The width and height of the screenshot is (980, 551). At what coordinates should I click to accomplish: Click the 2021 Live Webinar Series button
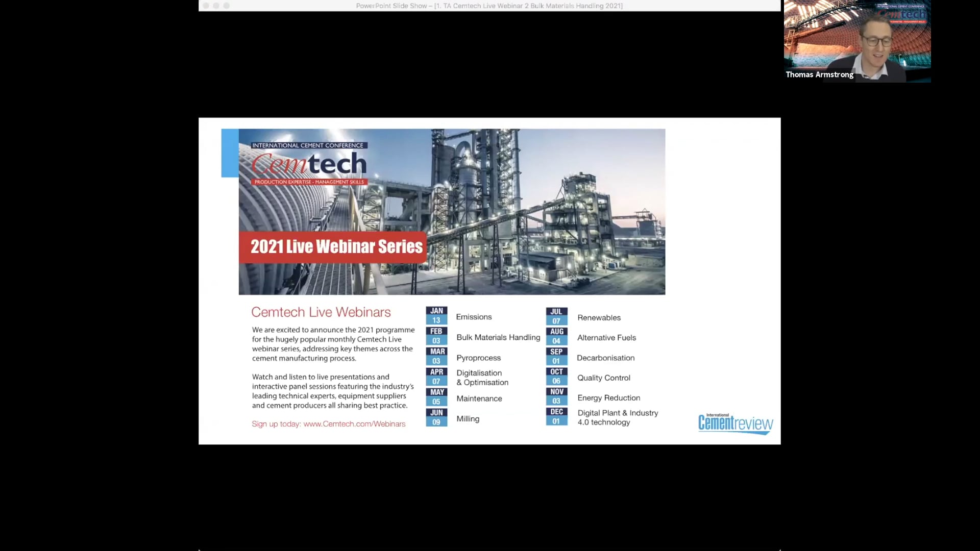click(336, 245)
